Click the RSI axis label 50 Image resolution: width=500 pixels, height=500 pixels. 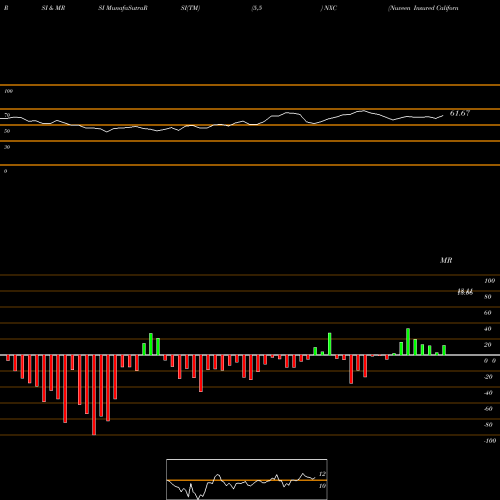tap(7, 131)
